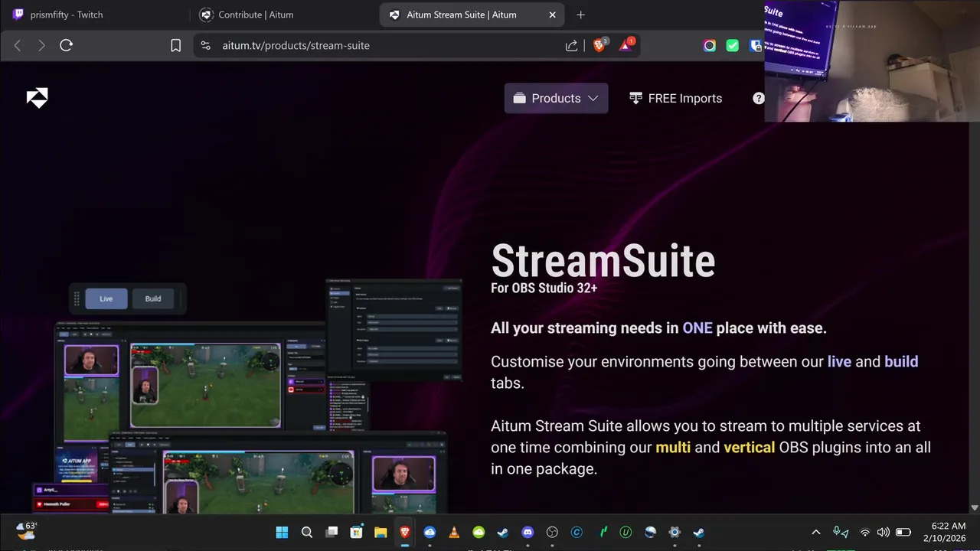Open Windows Settings gear from taskbar

[x=675, y=532]
